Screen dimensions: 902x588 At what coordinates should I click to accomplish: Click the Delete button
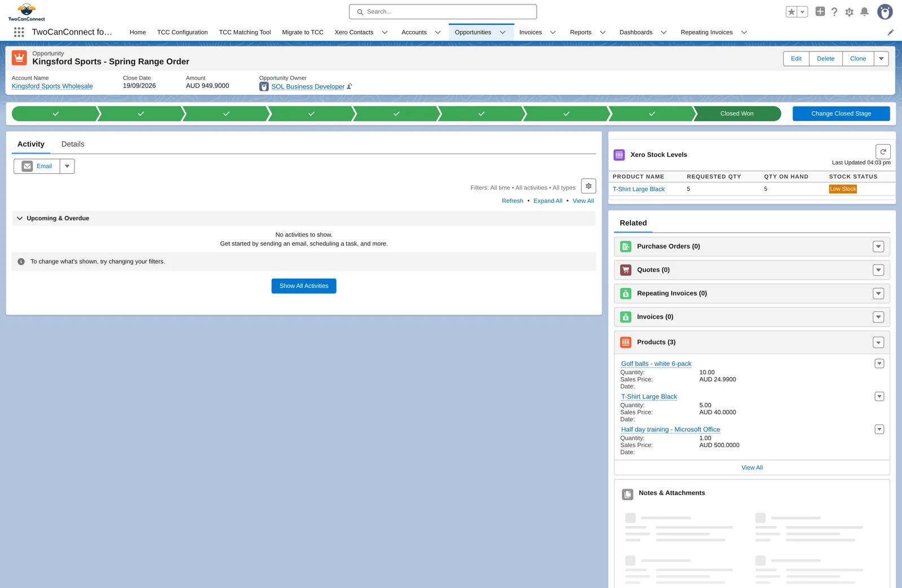(x=826, y=59)
